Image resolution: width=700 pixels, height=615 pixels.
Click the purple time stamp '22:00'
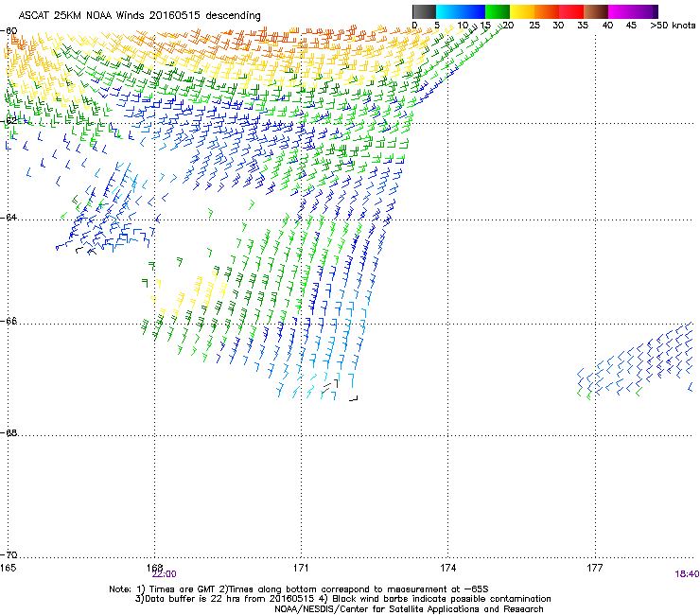(165, 574)
